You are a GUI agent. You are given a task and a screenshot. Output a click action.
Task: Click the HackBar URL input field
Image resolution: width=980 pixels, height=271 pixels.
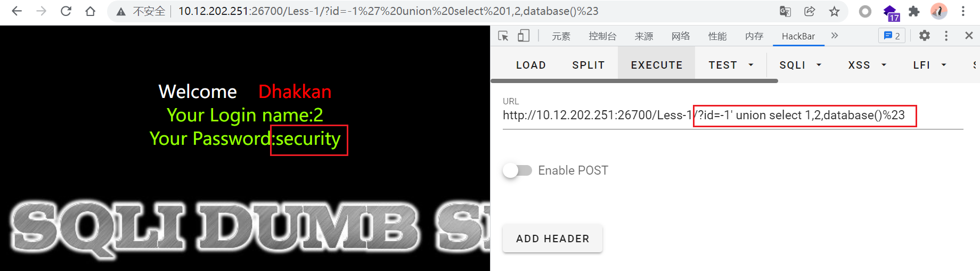(x=733, y=116)
